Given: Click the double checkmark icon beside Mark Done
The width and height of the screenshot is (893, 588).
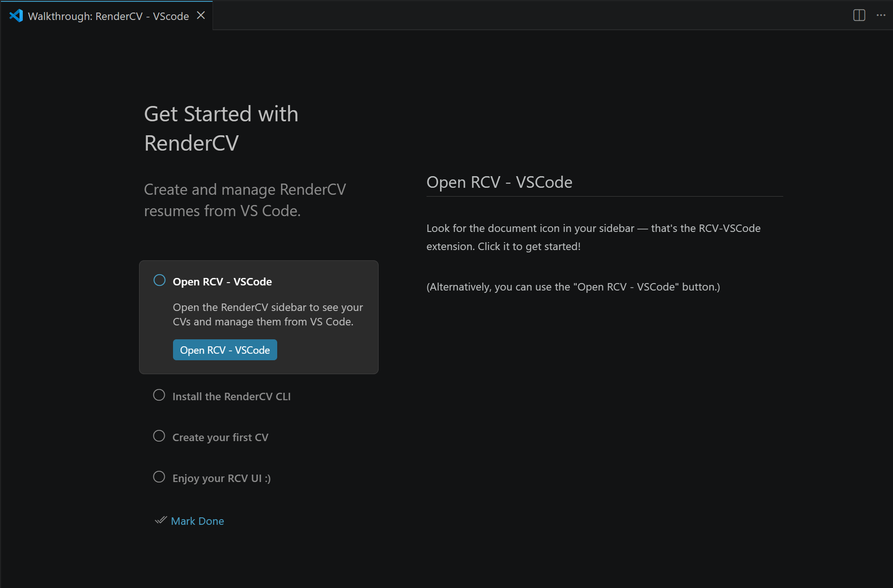Looking at the screenshot, I should pos(160,520).
